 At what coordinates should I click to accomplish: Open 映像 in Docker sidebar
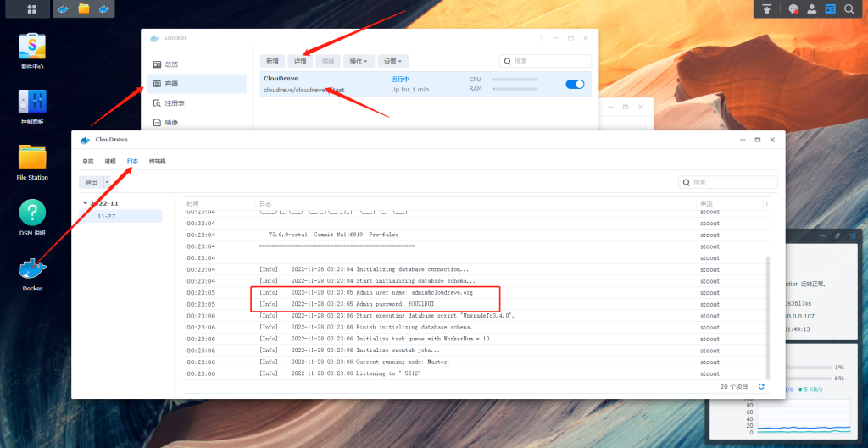[197, 123]
